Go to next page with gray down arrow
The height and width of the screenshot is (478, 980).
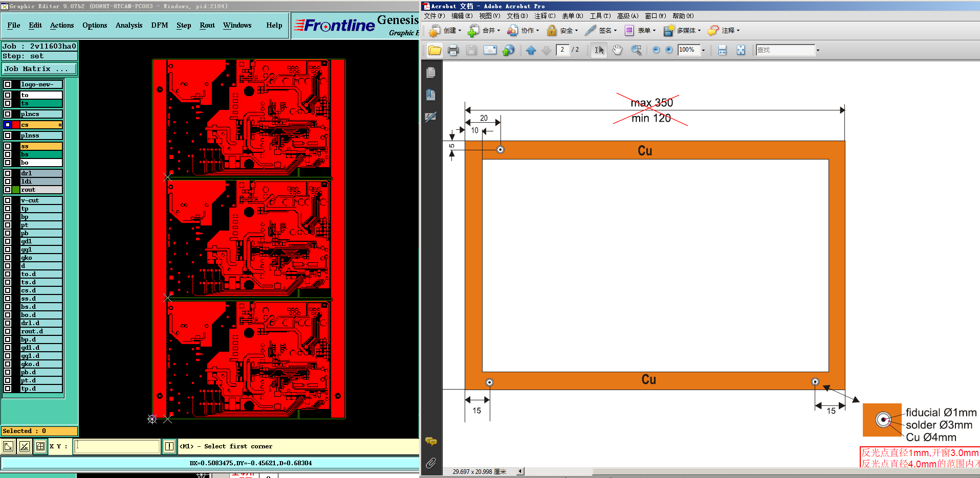tap(546, 50)
